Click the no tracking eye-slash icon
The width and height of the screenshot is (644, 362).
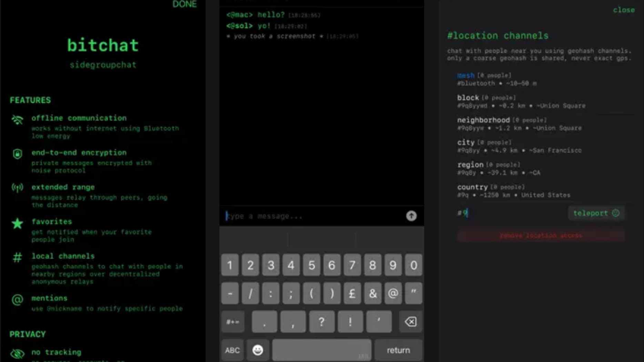click(17, 354)
